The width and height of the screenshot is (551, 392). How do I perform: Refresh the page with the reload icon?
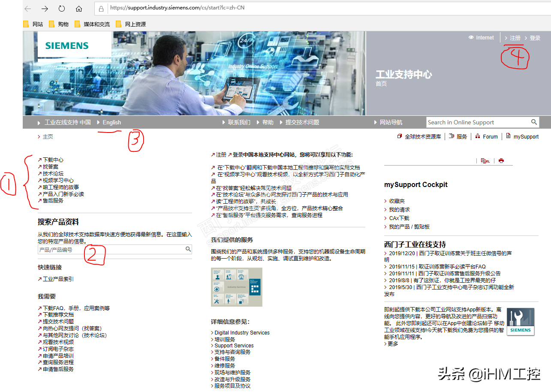click(62, 9)
